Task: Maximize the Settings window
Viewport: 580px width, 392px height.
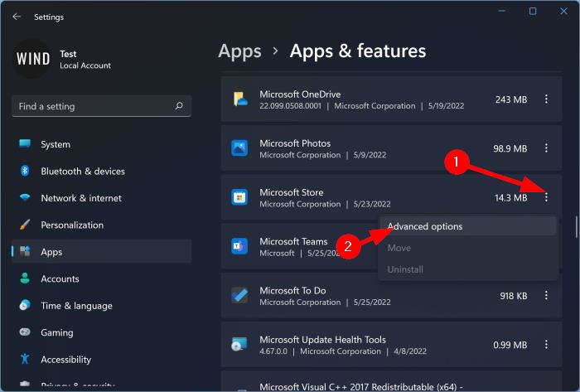Action: tap(533, 11)
